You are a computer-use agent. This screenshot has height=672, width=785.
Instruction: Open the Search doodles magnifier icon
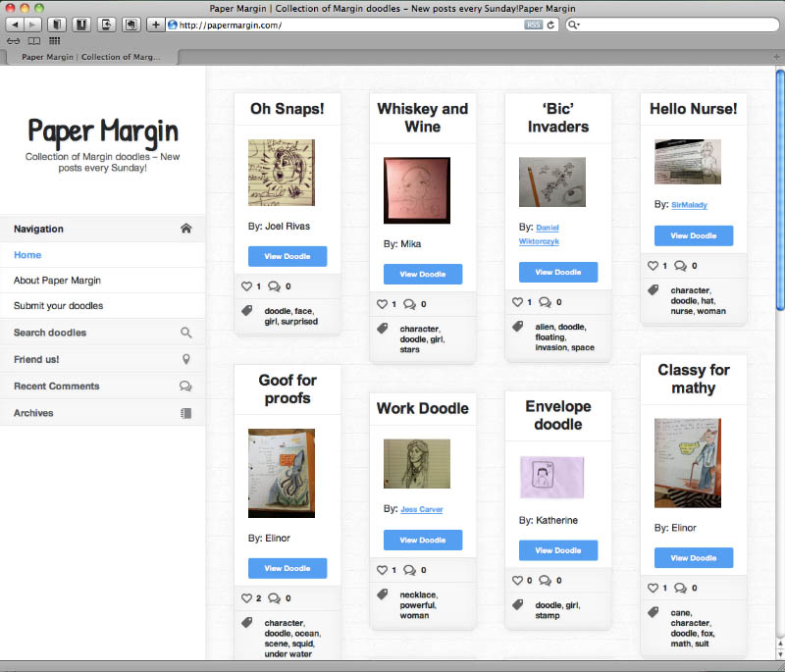pos(185,332)
